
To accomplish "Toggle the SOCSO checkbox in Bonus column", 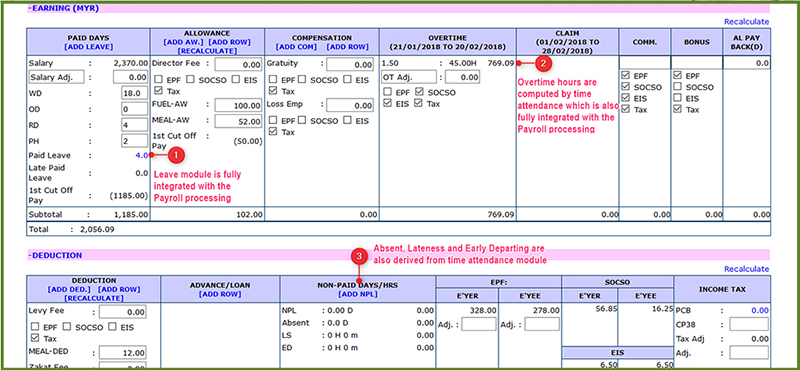I will coord(678,87).
